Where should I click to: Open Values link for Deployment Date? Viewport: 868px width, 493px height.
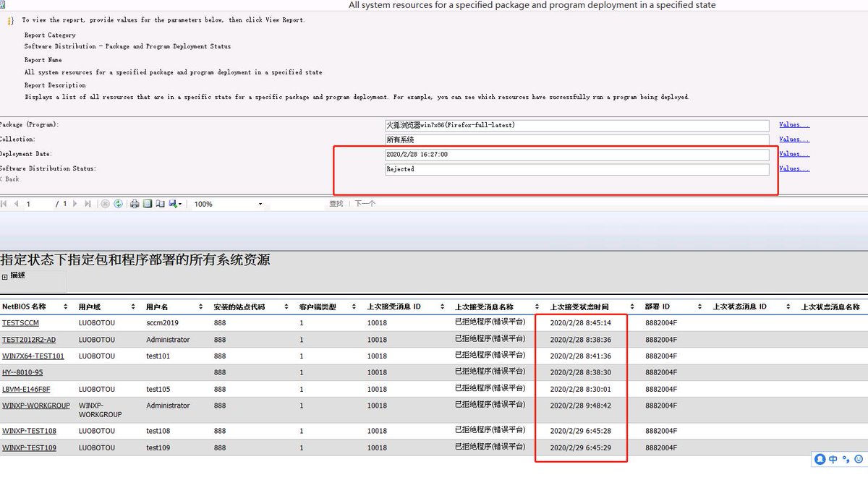[x=794, y=154]
